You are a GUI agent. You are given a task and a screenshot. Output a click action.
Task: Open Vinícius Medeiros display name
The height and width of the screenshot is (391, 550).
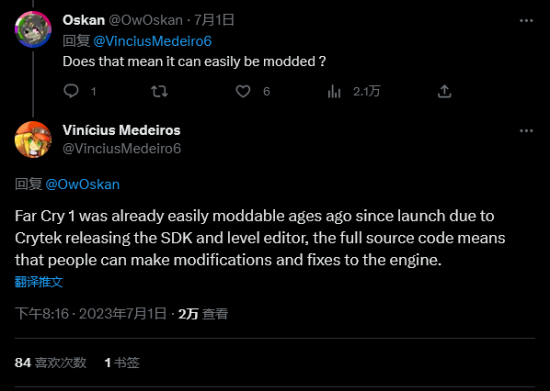tap(121, 130)
